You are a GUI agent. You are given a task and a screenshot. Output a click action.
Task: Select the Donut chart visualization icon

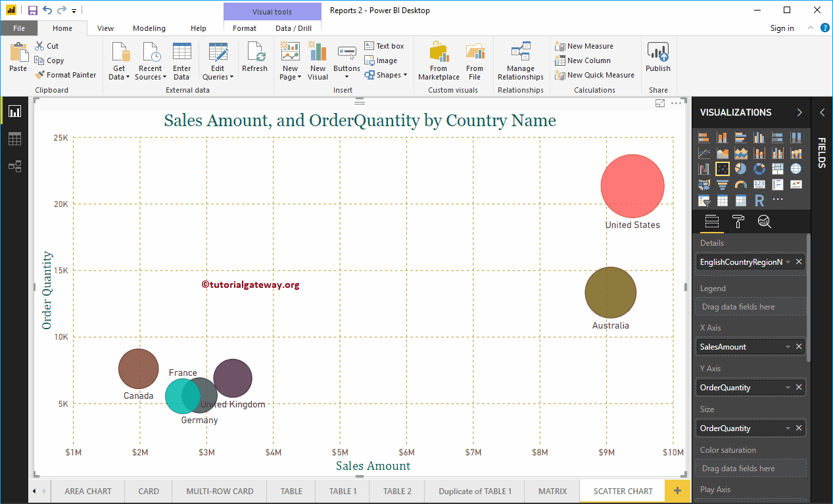pyautogui.click(x=759, y=168)
